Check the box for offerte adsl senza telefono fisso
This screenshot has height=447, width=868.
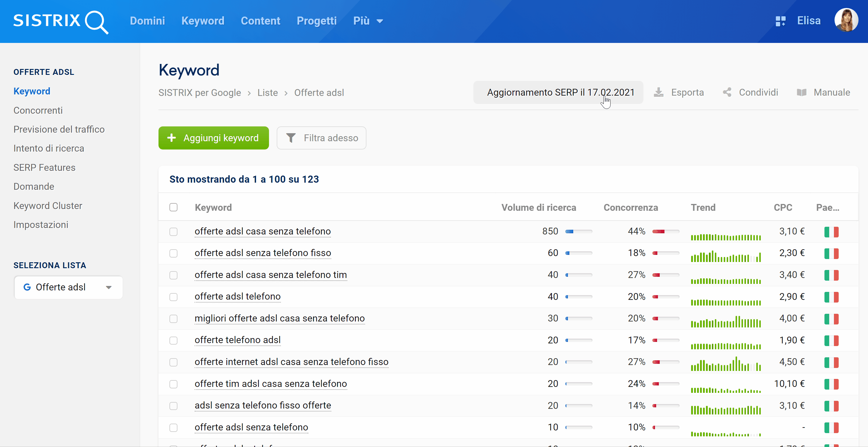tap(174, 253)
